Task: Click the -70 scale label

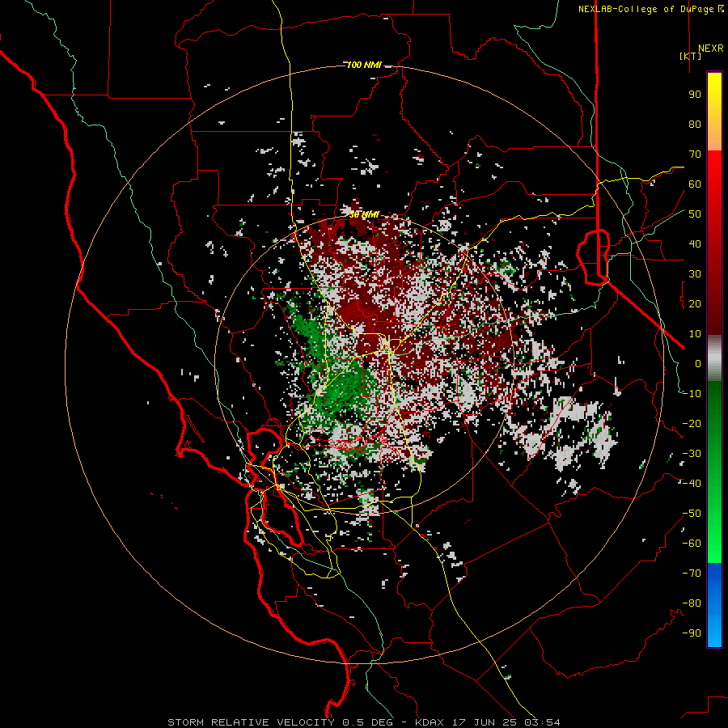Action: point(692,574)
